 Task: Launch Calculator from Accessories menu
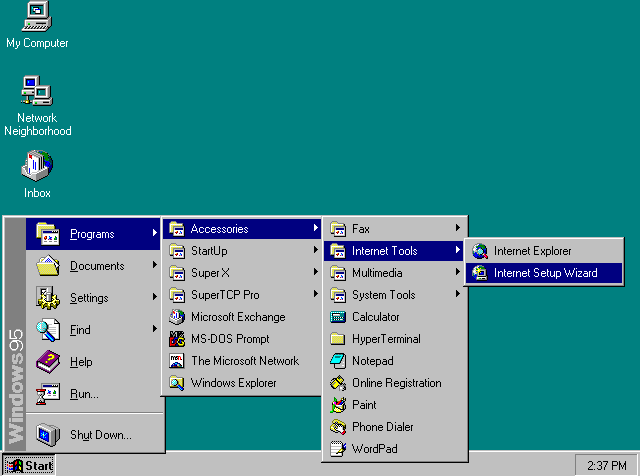[x=394, y=317]
